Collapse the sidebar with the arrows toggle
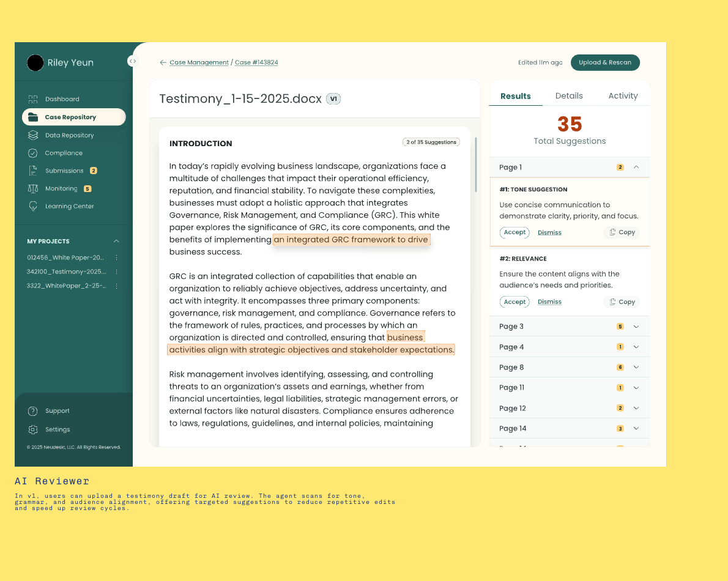The width and height of the screenshot is (728, 581). click(133, 61)
